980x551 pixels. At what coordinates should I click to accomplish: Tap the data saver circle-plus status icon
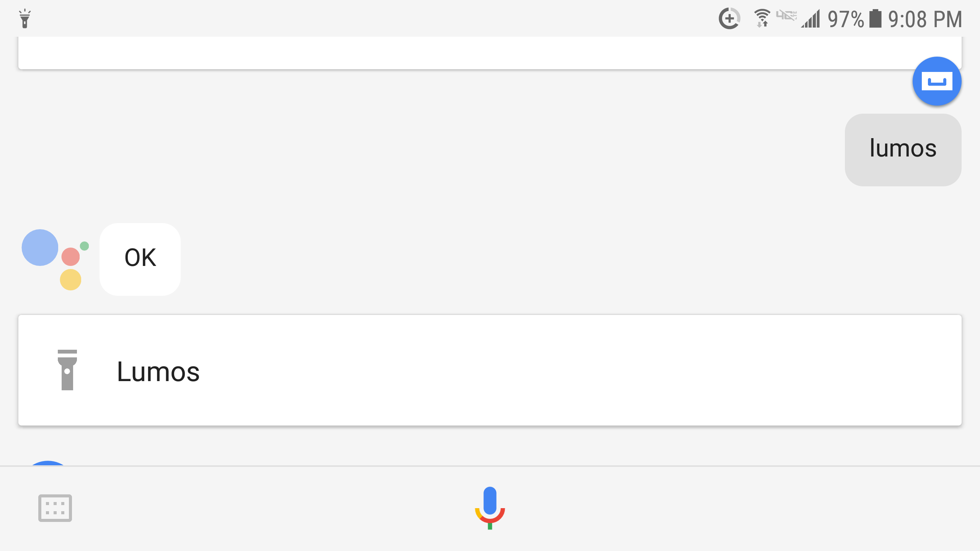coord(729,18)
